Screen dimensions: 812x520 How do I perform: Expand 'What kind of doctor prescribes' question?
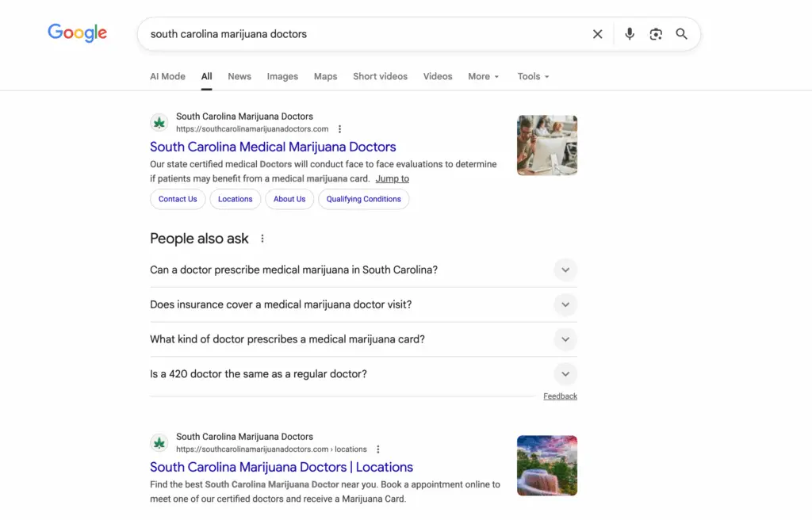(565, 339)
